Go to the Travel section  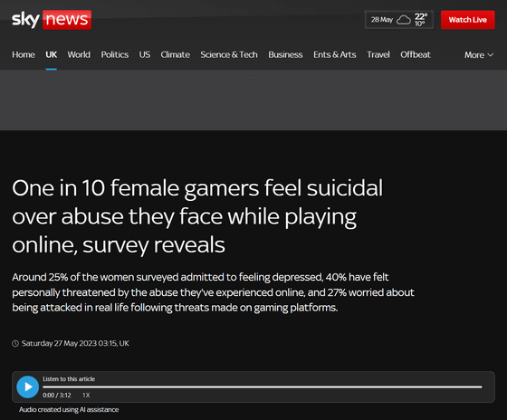pyautogui.click(x=378, y=54)
